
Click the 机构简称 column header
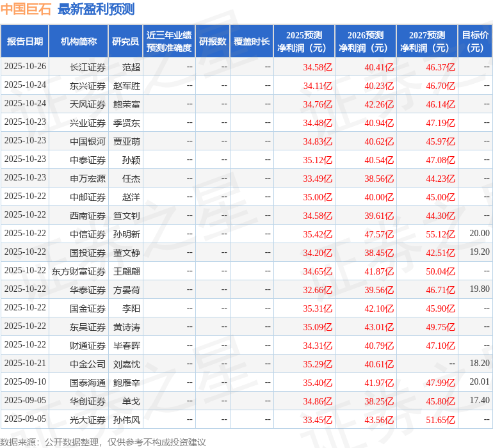[x=78, y=41]
